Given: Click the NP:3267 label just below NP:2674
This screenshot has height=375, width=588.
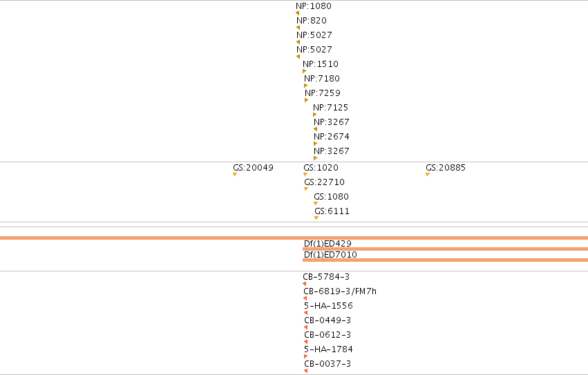Looking at the screenshot, I should [332, 151].
